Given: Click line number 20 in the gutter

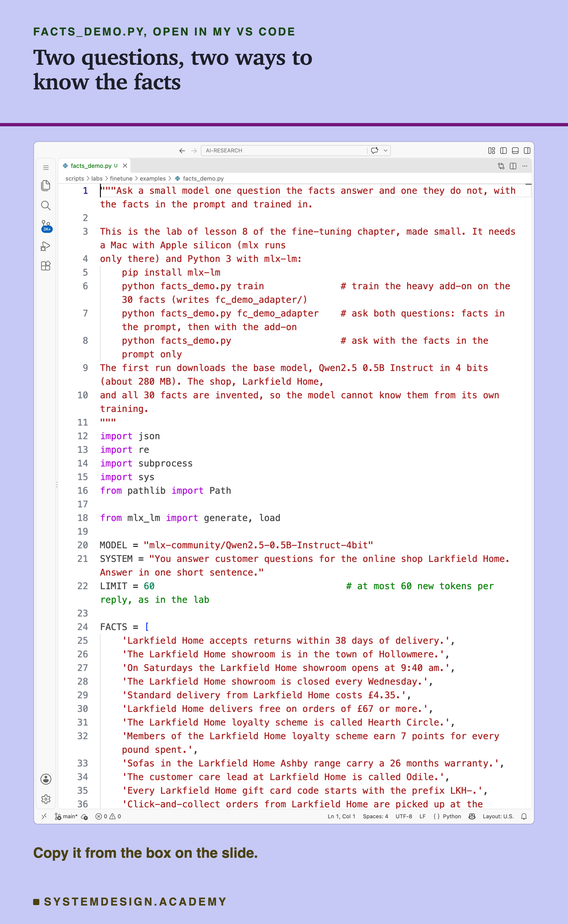Looking at the screenshot, I should [83, 545].
